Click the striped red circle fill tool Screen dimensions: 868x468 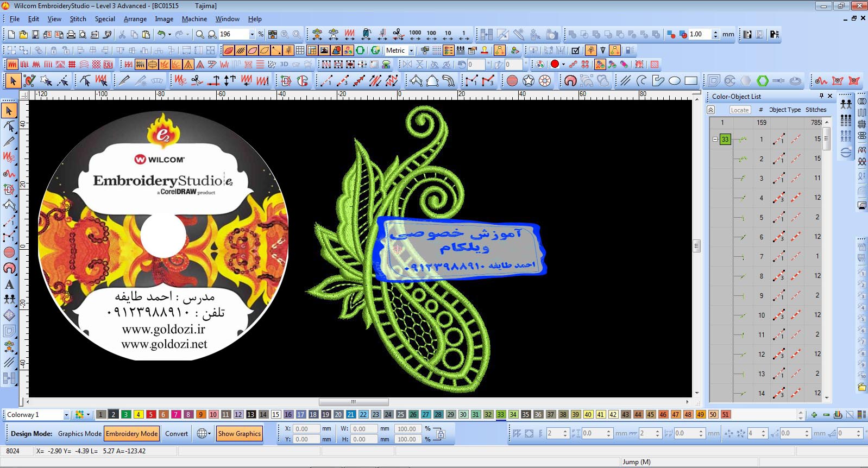512,81
